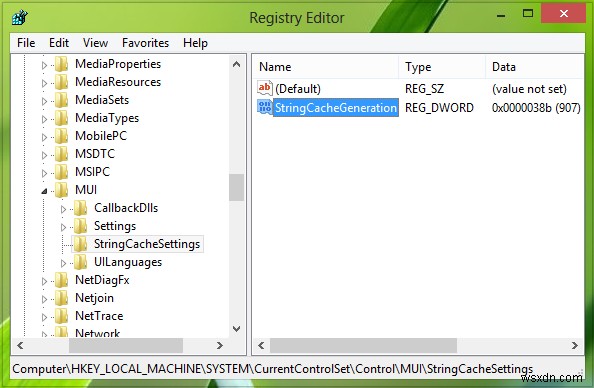Select the StringCacheSettings key label
The height and width of the screenshot is (388, 594).
click(x=147, y=244)
